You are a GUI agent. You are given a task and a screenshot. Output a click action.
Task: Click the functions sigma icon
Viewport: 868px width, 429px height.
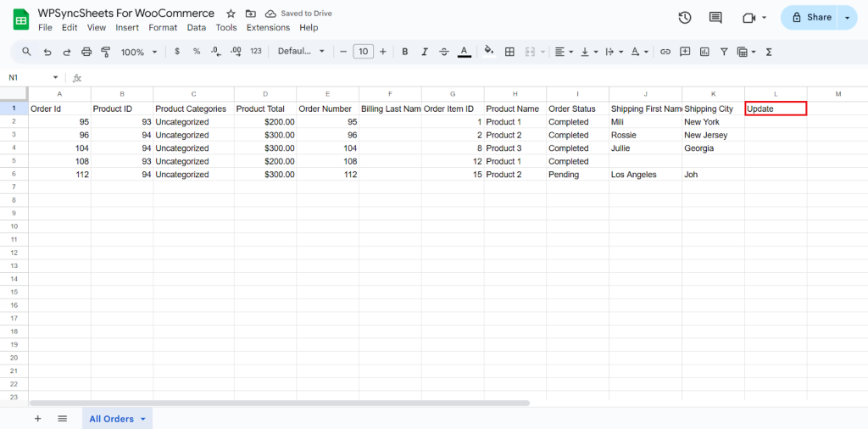coord(768,52)
